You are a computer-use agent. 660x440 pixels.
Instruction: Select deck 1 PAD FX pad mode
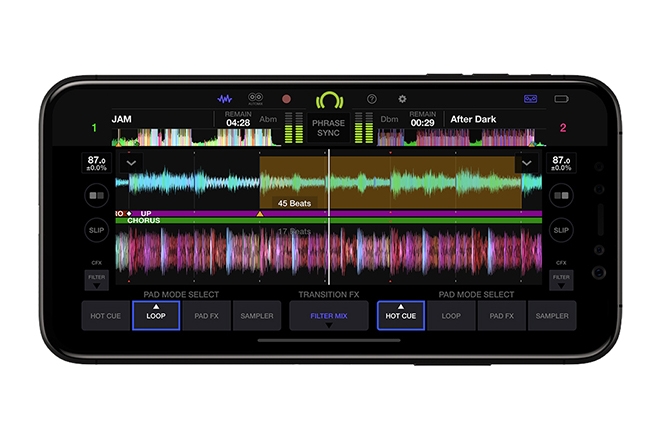(x=207, y=316)
